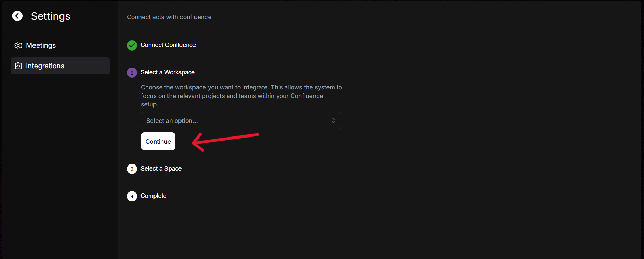Click the dropdown chevron arrows in workspace selector
The height and width of the screenshot is (259, 644).
(x=333, y=120)
